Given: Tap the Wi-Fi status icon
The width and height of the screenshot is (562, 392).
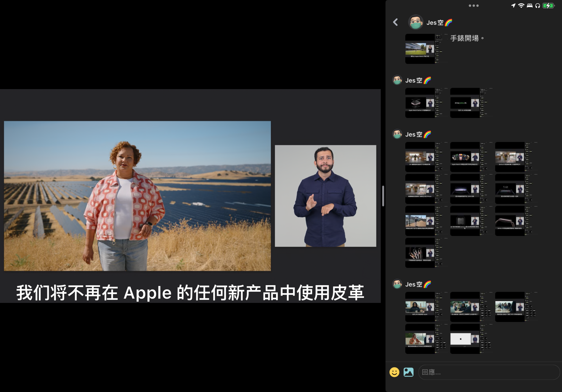Looking at the screenshot, I should [521, 5].
